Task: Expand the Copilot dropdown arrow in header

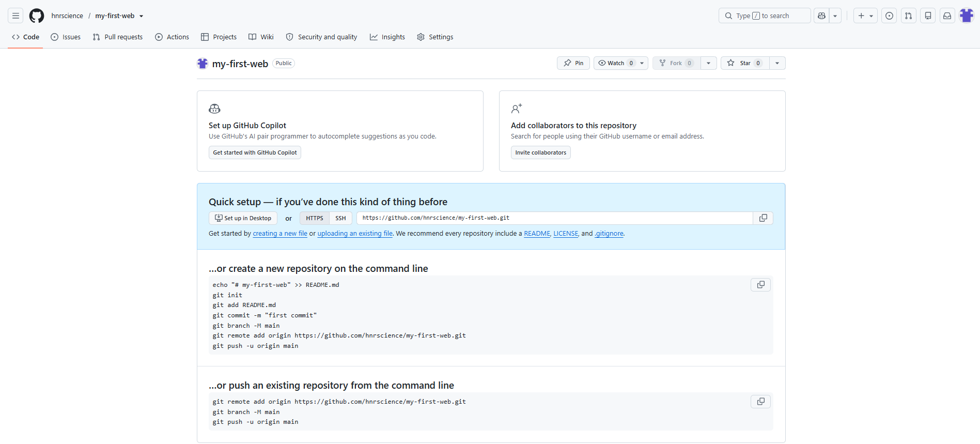Action: click(x=835, y=16)
